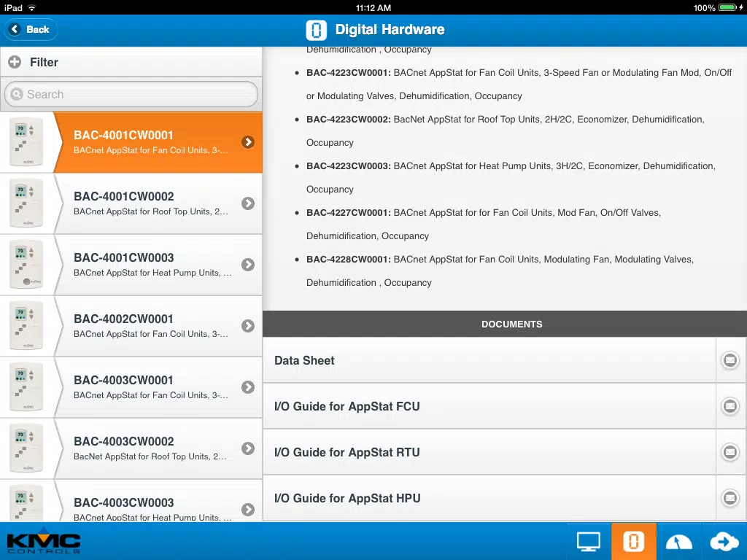Screen dimensions: 747x560
Task: Tap the BAC-4228CW0001 description entry
Action: [500, 271]
